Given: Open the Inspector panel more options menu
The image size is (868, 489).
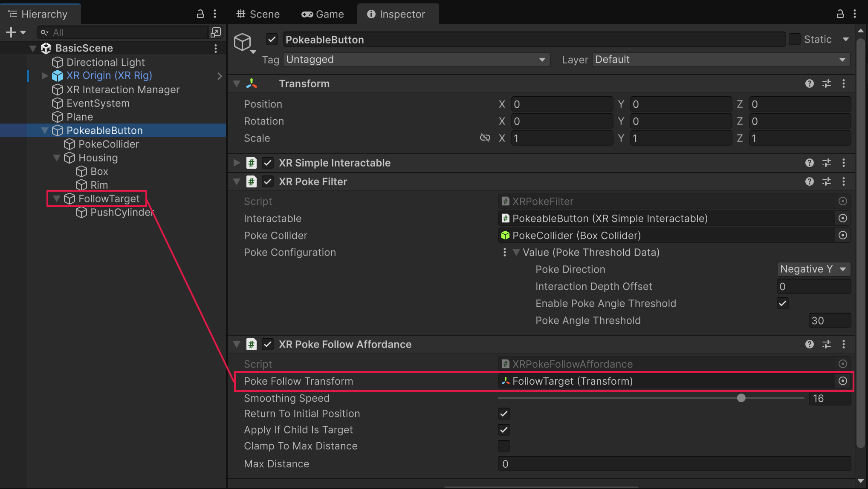Looking at the screenshot, I should click(855, 14).
